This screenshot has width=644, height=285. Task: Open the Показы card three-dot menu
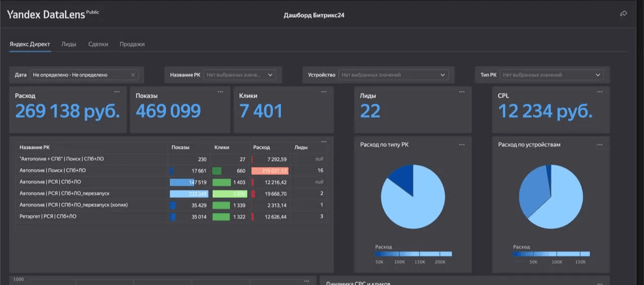[220, 92]
